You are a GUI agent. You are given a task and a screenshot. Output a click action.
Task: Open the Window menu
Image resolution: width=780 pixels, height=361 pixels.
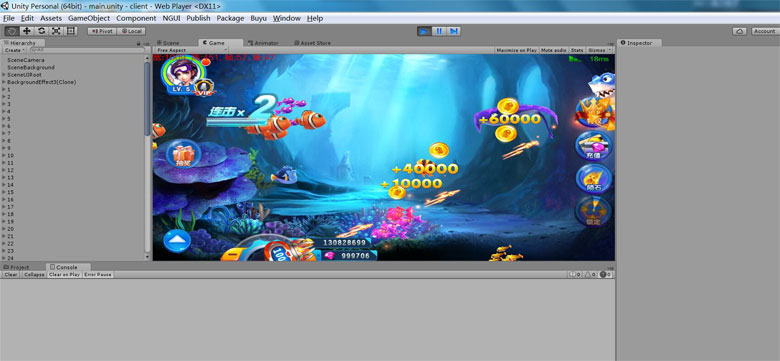pos(287,18)
